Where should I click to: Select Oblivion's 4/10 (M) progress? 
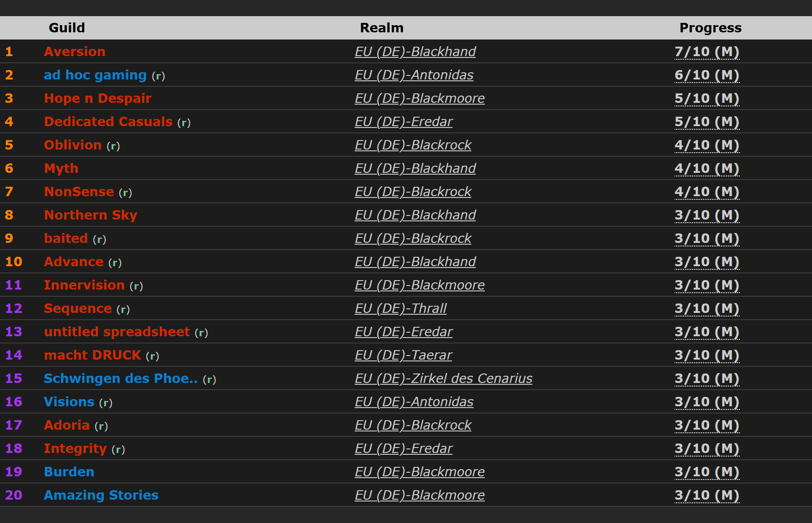(x=707, y=145)
